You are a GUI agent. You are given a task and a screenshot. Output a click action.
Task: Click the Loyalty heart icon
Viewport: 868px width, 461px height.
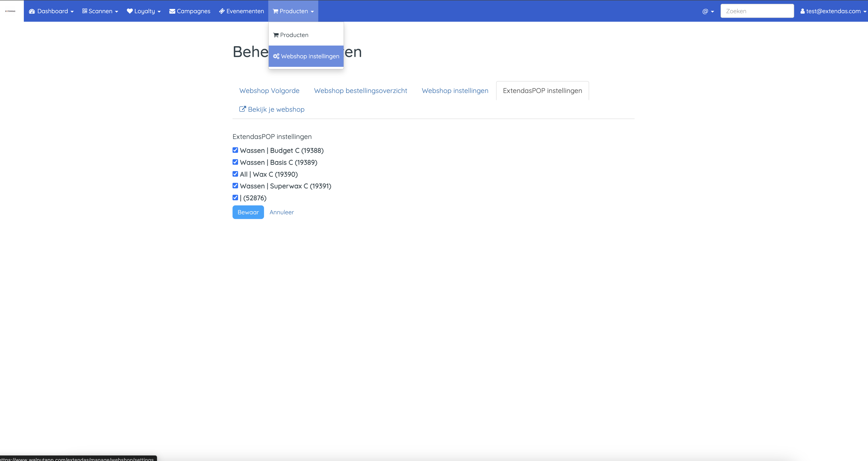(x=130, y=11)
